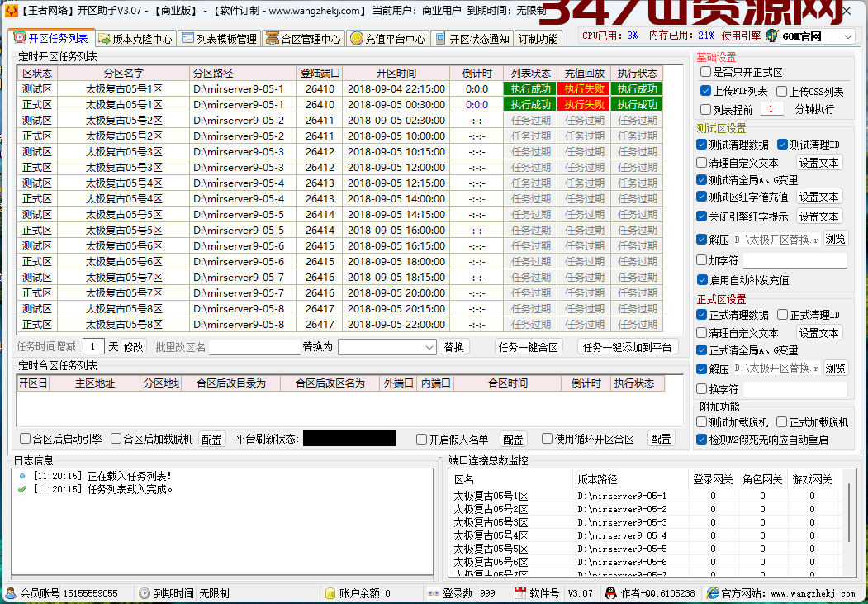Click the 替换 button
The width and height of the screenshot is (868, 604).
[x=454, y=347]
